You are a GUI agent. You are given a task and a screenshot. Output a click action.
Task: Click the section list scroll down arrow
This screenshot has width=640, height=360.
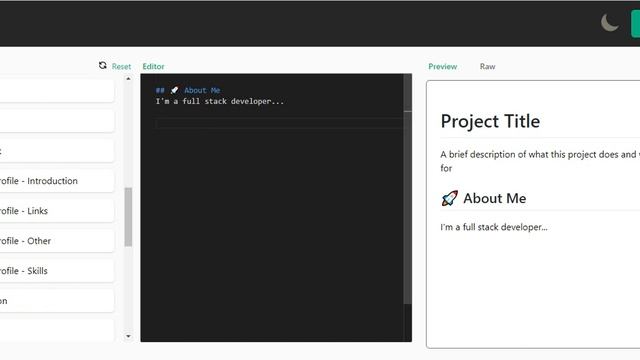(129, 336)
